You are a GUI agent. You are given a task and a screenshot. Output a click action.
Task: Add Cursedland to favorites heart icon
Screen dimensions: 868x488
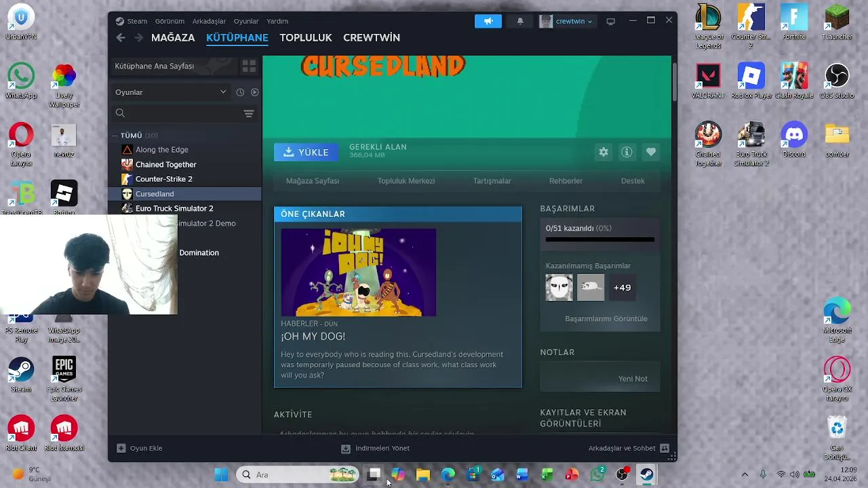coord(651,152)
